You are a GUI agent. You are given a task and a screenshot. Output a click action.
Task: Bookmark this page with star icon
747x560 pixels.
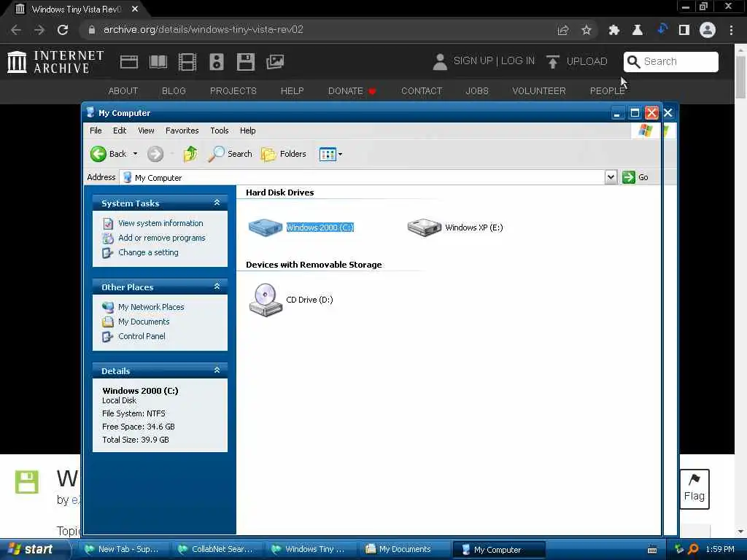(x=586, y=30)
